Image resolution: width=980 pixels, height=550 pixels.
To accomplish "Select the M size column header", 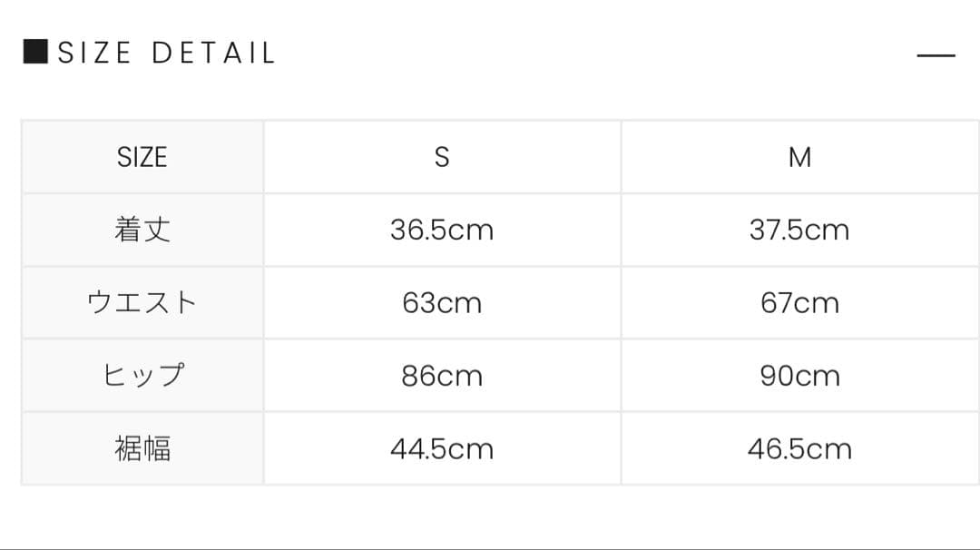I will (x=799, y=157).
